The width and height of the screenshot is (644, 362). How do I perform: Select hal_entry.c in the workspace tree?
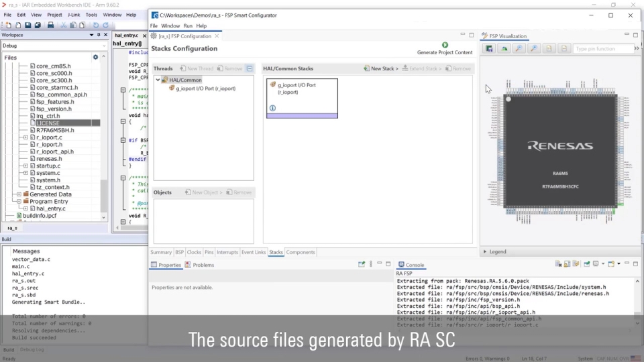(x=50, y=208)
